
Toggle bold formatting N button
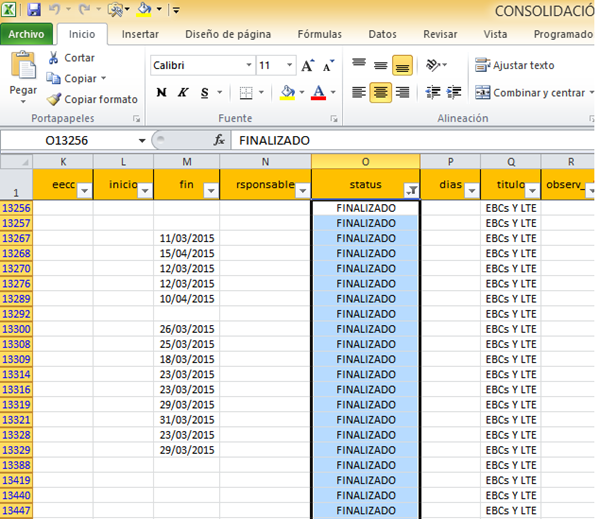[161, 93]
